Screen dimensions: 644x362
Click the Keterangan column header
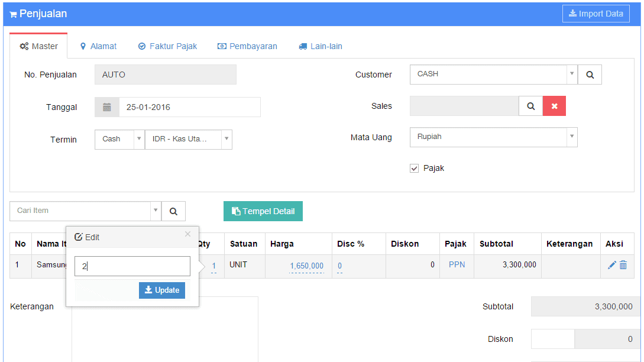571,244
